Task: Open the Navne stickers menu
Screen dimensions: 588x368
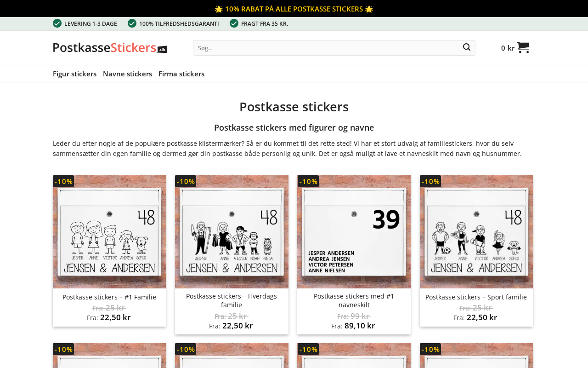Action: 127,74
